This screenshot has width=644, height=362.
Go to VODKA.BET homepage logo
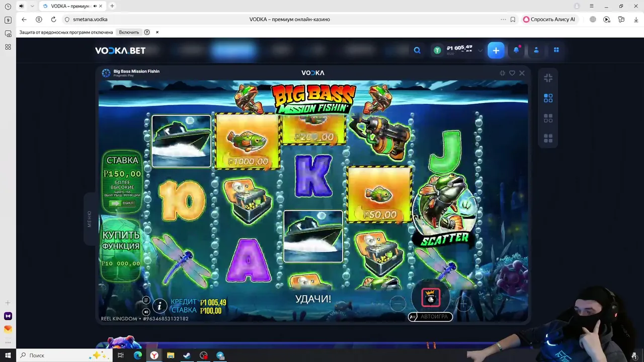[120, 50]
